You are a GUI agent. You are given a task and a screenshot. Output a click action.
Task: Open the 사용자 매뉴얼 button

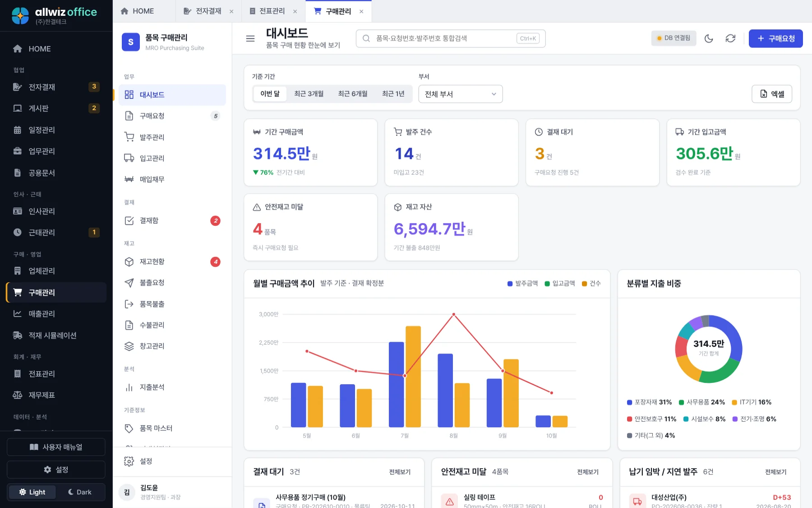(x=56, y=447)
